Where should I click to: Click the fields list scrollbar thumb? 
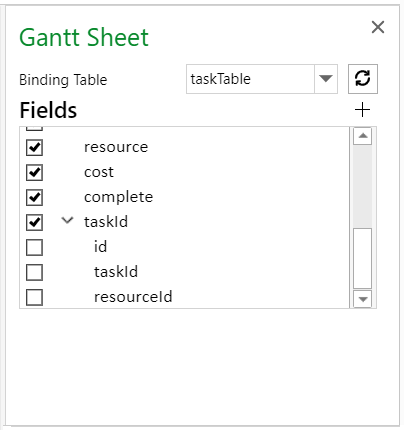point(363,258)
